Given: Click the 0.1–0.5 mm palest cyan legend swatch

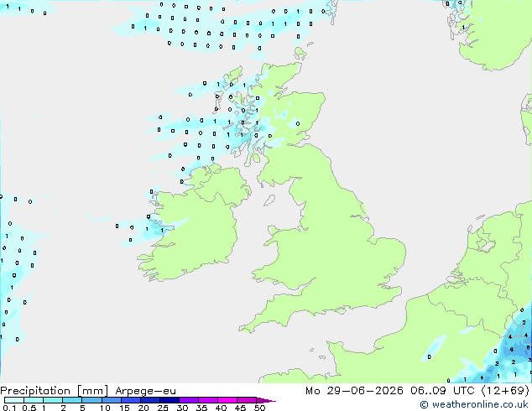Looking at the screenshot, I should click(14, 400).
